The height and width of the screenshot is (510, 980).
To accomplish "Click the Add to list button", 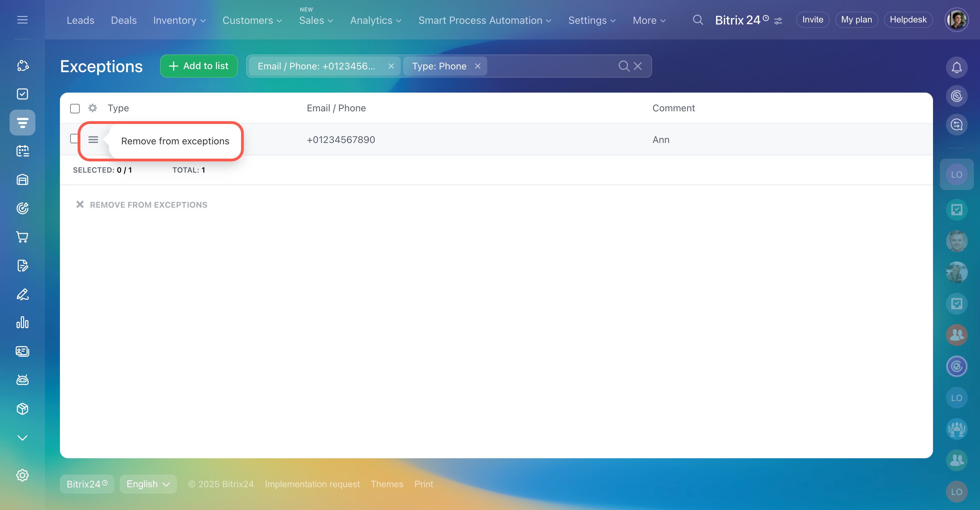I will [x=199, y=66].
